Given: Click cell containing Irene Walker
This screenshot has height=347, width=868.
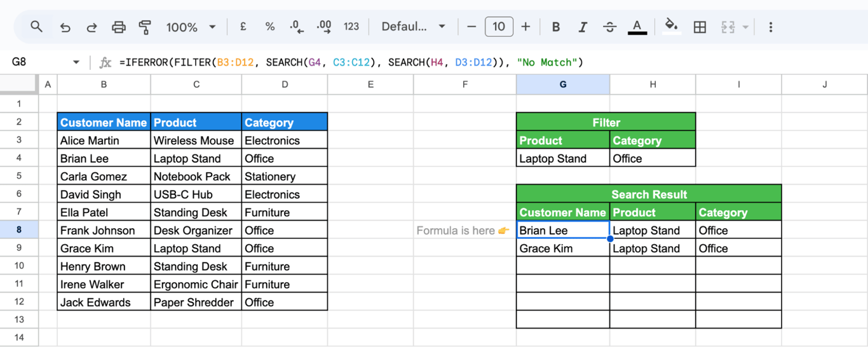Looking at the screenshot, I should tap(104, 284).
